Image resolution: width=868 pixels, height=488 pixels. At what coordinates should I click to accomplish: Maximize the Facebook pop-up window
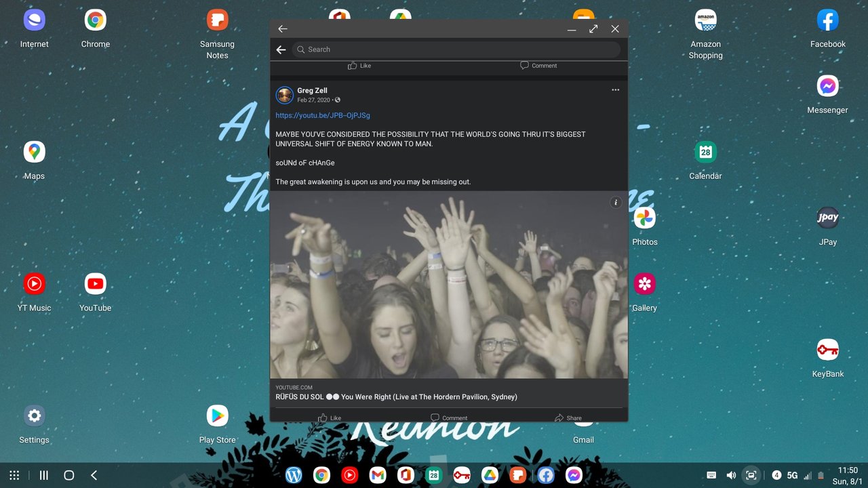593,28
